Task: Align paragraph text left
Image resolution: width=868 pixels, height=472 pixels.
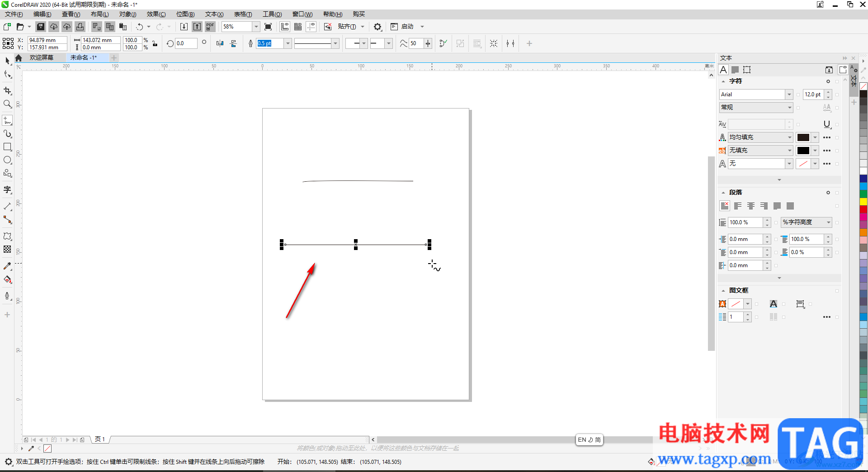Action: (738, 206)
